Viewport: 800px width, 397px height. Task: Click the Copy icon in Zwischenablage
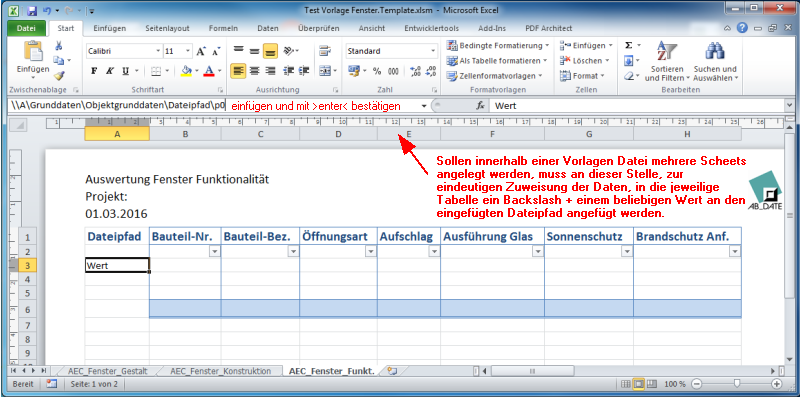[x=59, y=60]
